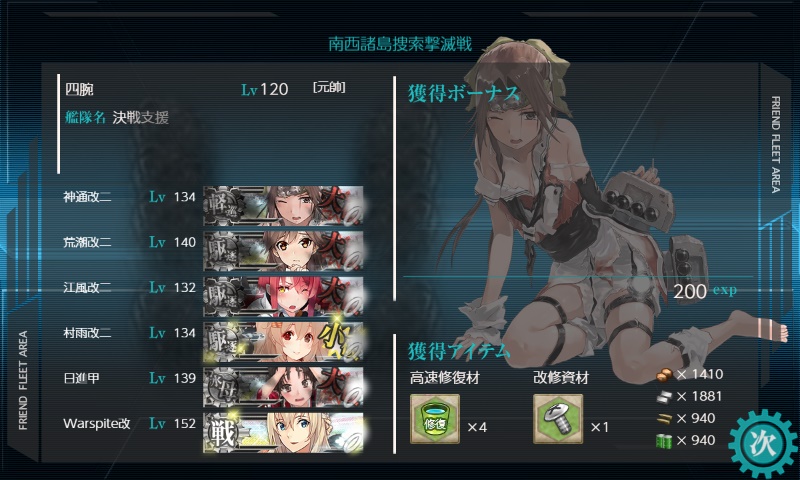Image resolution: width=800 pixels, height=480 pixels.
Task: Click the 200 exp bonus value
Action: point(705,291)
